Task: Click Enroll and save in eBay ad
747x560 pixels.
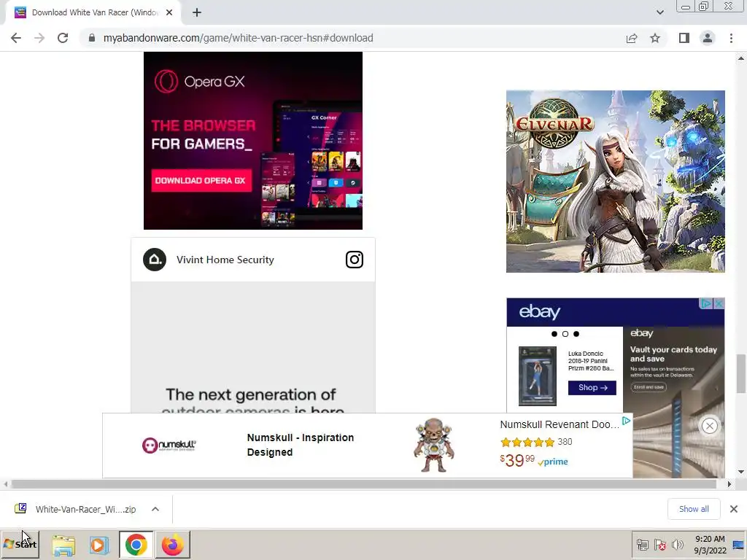Action: pyautogui.click(x=649, y=387)
